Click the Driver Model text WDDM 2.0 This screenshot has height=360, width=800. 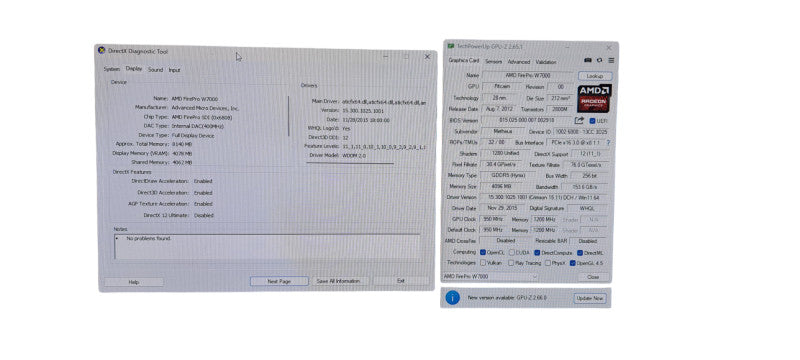tap(354, 155)
